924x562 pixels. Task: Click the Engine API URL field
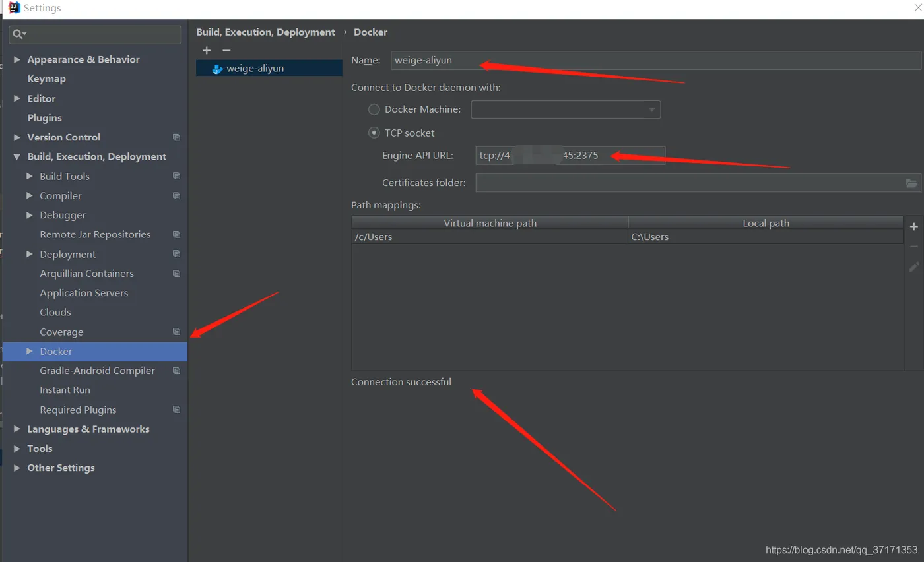coord(570,156)
